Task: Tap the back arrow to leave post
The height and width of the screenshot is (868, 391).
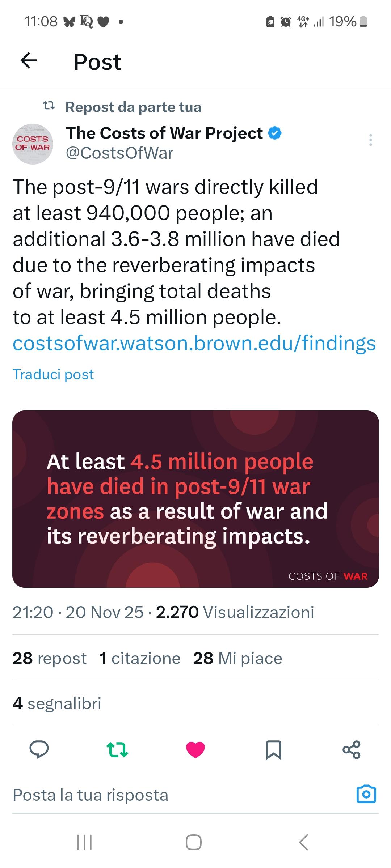Action: tap(29, 61)
